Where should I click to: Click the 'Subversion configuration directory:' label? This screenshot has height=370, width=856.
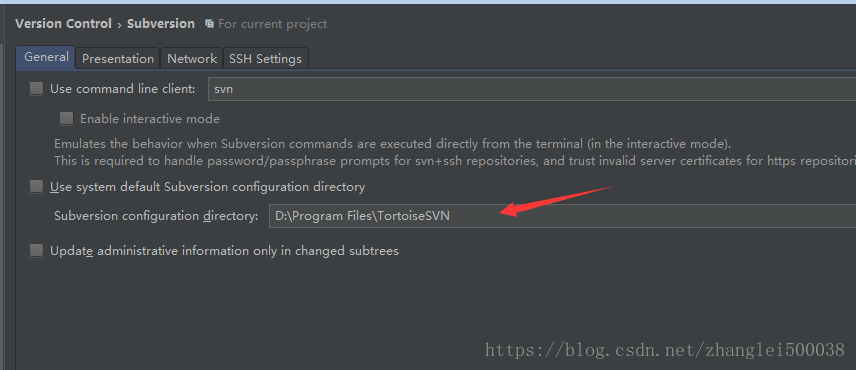pyautogui.click(x=156, y=216)
